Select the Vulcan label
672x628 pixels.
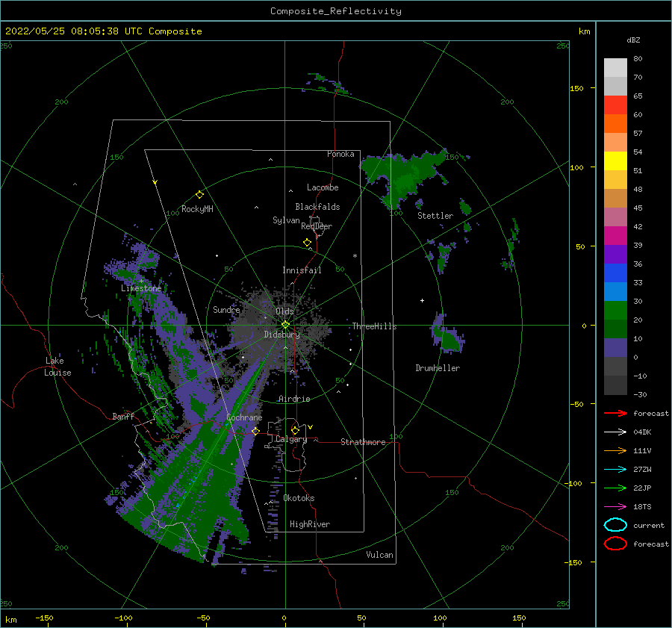(379, 555)
